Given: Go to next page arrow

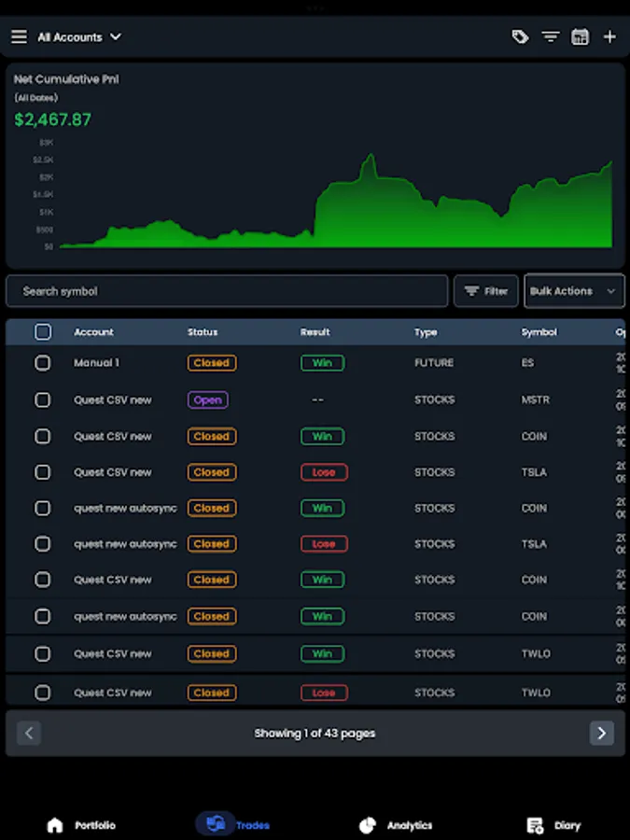Looking at the screenshot, I should pos(602,733).
